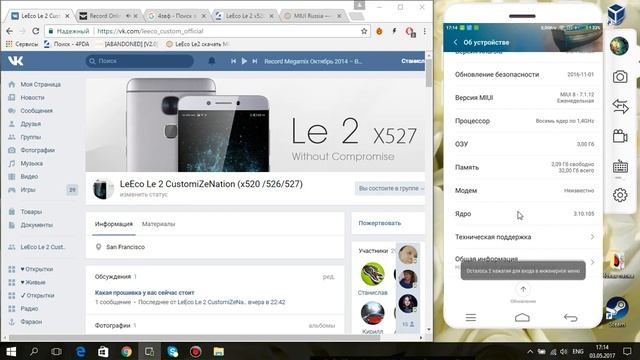640x360 pixels.
Task: Tap phone home navigation button
Action: [x=522, y=317]
